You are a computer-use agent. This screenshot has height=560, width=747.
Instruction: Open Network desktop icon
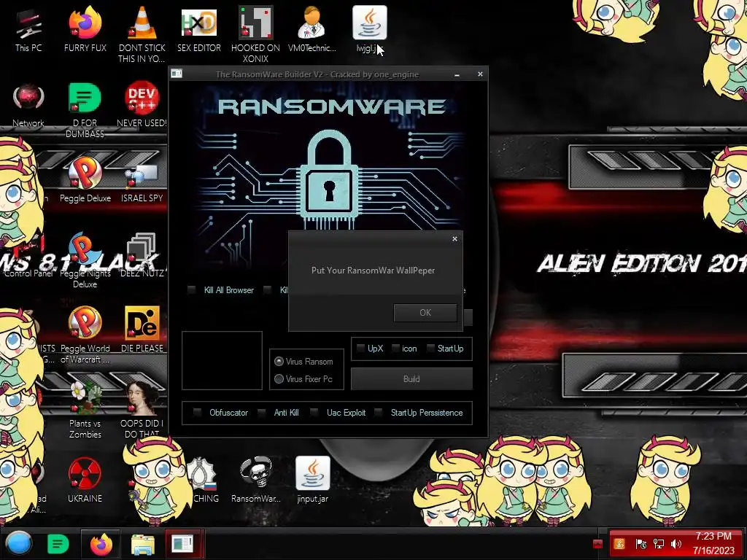(x=28, y=105)
